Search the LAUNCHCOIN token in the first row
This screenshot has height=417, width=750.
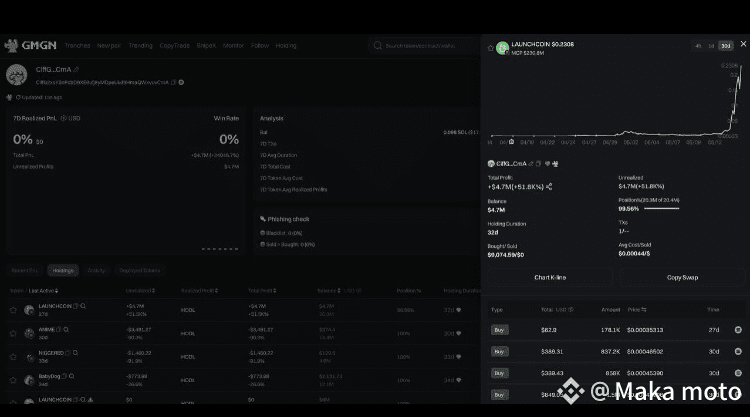(x=83, y=306)
